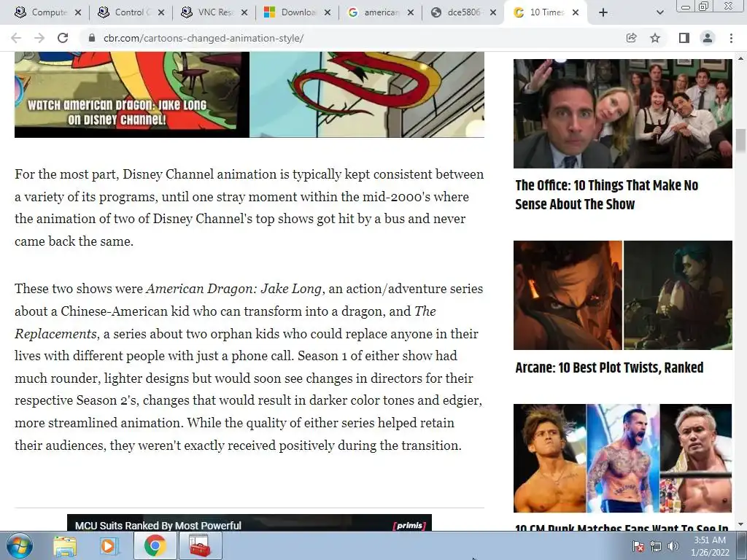747x560 pixels.
Task: Open the volume speaker tray icon
Action: (x=673, y=546)
